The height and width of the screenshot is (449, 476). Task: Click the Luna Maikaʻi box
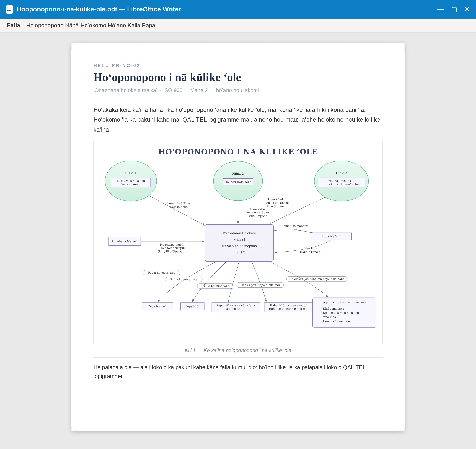click(331, 236)
